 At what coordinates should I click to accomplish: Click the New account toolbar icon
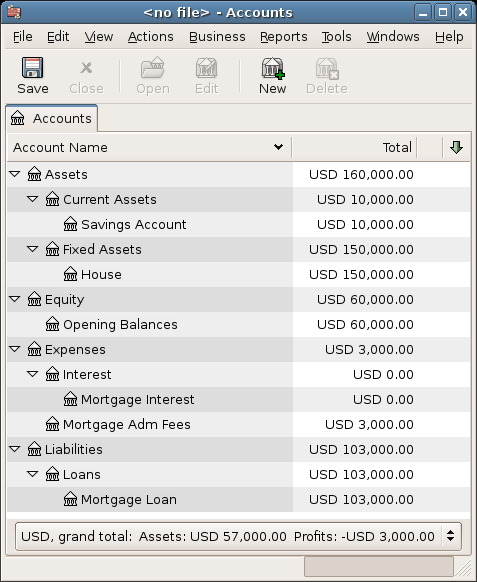pyautogui.click(x=272, y=68)
